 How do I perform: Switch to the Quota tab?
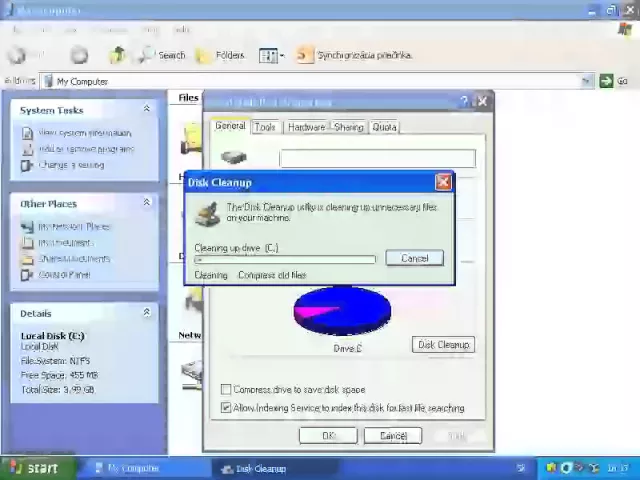(384, 127)
